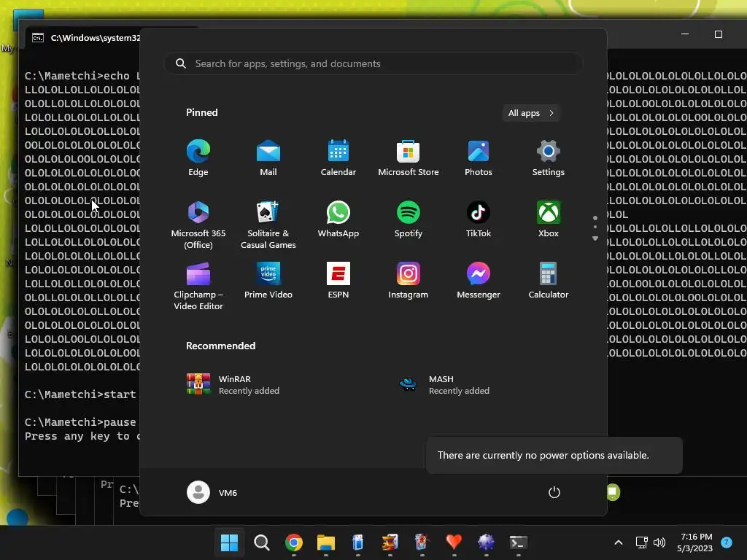Open the ESPN app

(338, 281)
